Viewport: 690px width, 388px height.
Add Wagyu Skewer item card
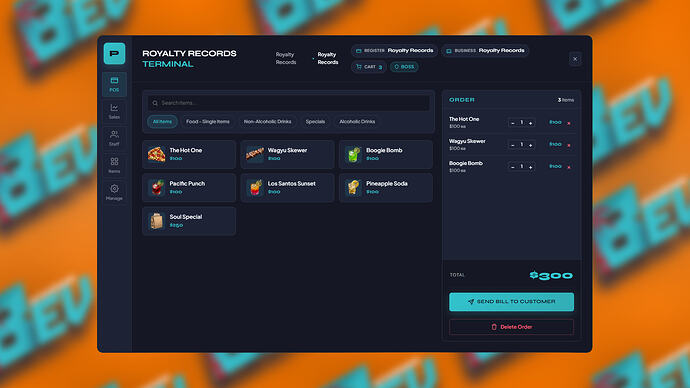[x=287, y=154]
